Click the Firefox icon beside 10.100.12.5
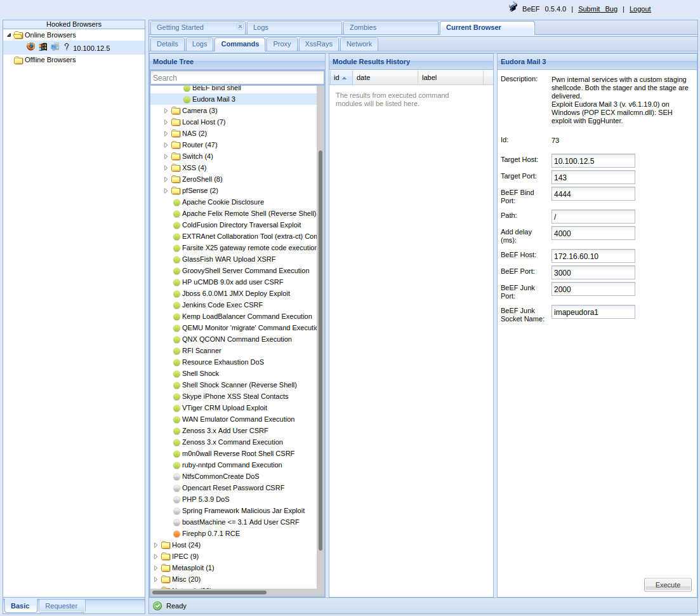This screenshot has height=616, width=700. click(30, 46)
